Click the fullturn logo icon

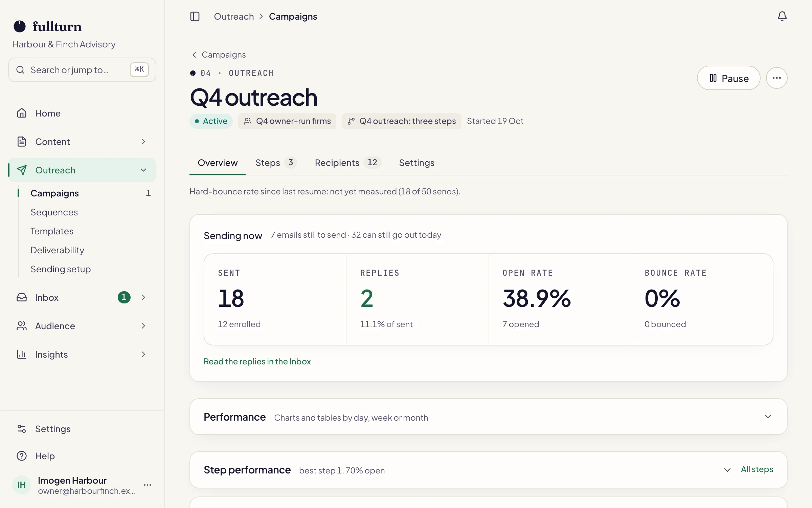(20, 26)
